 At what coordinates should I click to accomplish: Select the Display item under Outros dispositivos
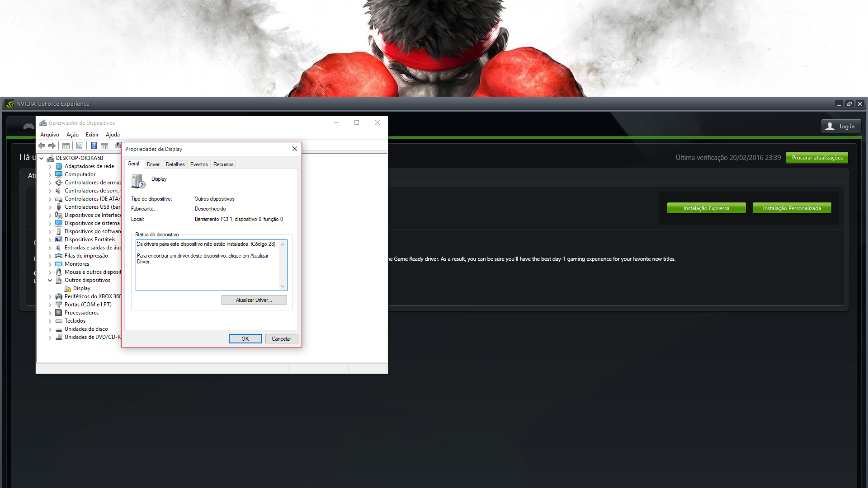coord(82,288)
